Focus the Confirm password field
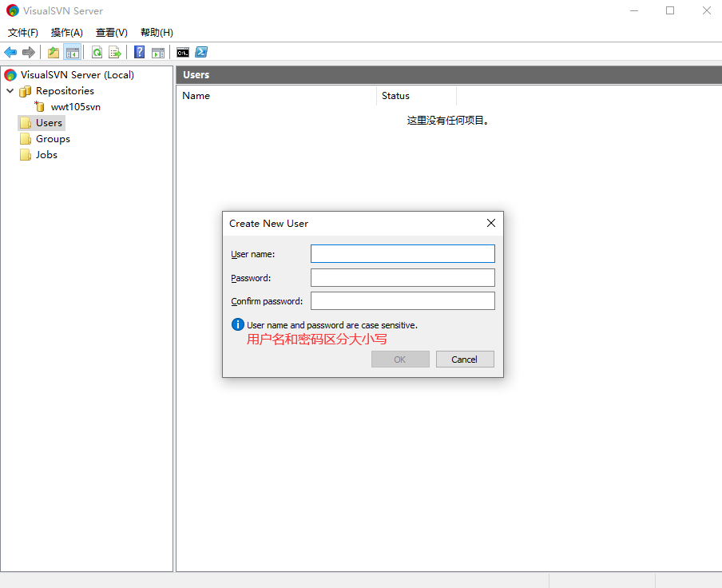The image size is (722, 588). tap(403, 301)
